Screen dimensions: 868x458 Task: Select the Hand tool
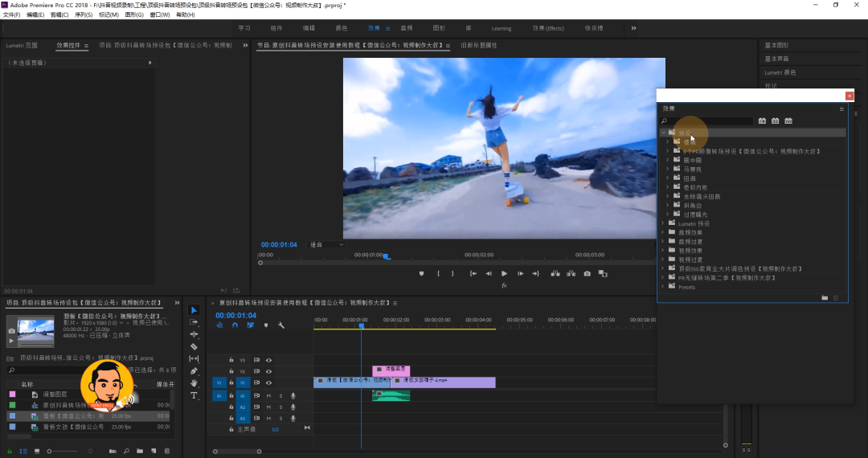coord(194,383)
